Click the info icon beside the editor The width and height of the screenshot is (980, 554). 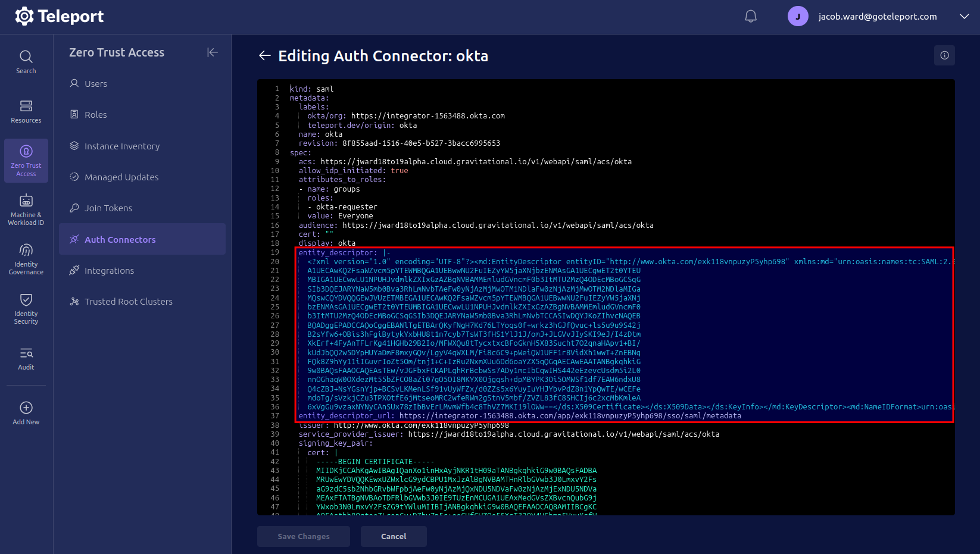coord(944,55)
